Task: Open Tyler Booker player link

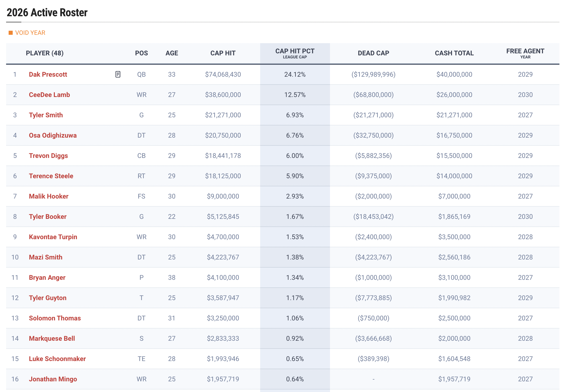Action: point(48,217)
